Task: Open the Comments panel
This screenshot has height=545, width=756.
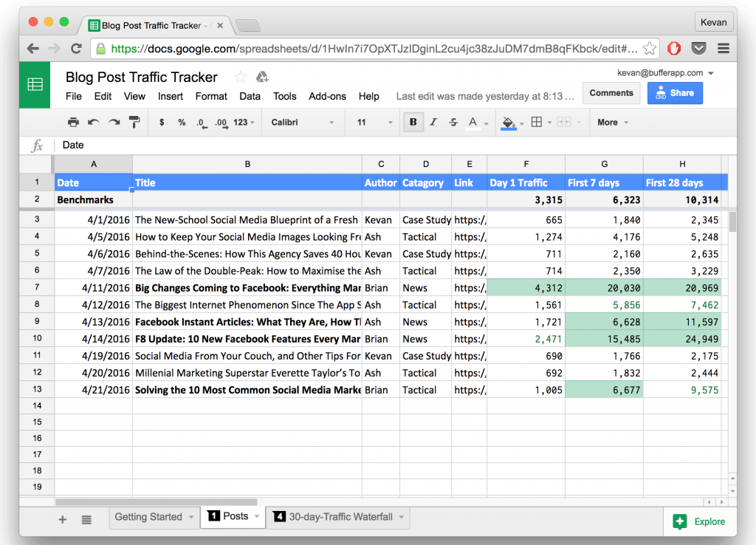Action: pos(611,93)
